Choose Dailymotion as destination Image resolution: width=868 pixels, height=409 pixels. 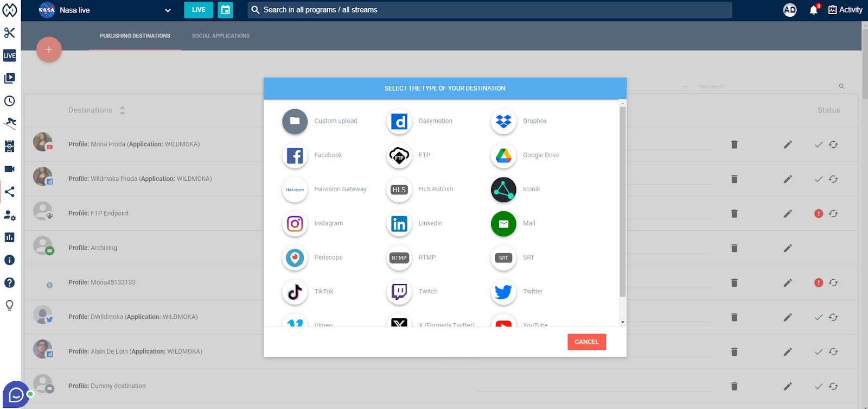click(399, 121)
